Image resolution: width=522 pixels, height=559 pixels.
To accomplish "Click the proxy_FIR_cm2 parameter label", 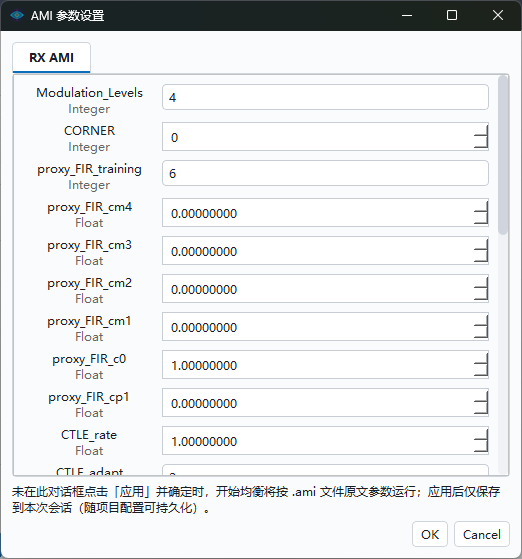I will [x=89, y=283].
